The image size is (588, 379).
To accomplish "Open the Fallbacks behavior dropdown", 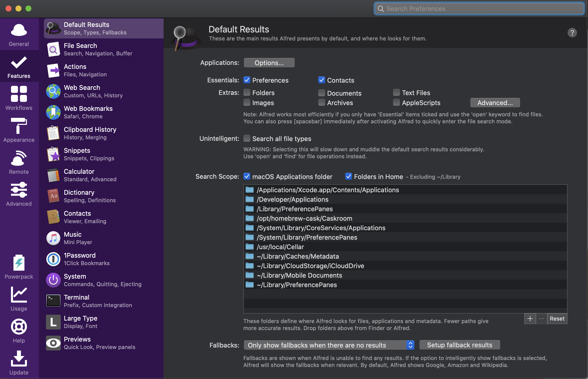I will tap(329, 345).
